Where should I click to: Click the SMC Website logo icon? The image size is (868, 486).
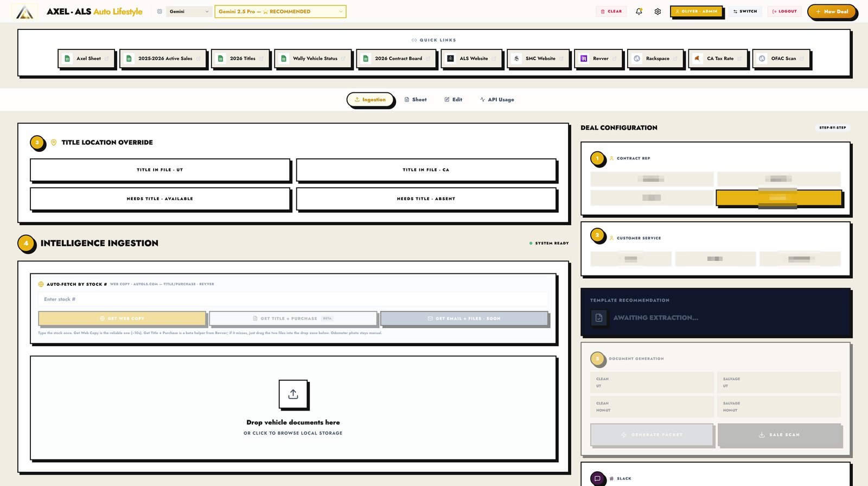point(516,59)
